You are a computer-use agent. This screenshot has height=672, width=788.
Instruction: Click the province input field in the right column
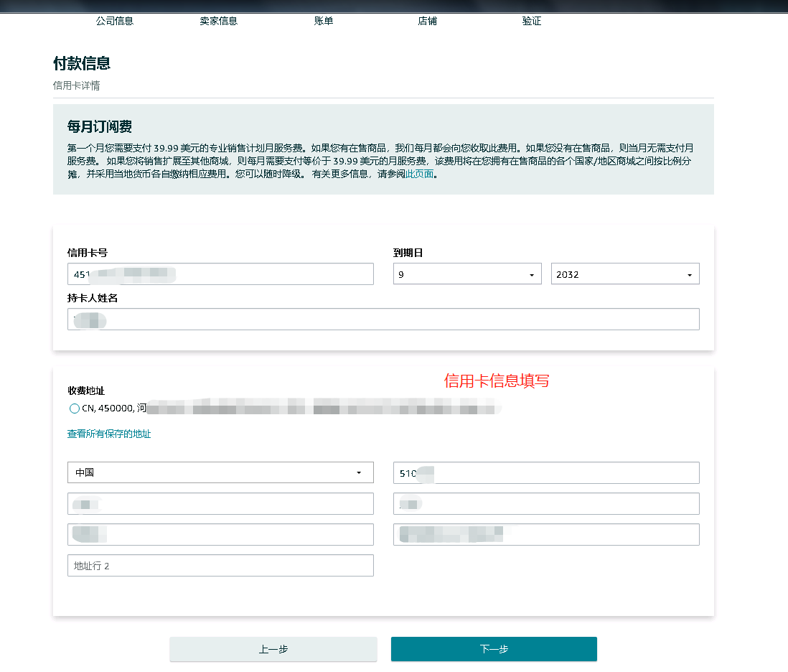pos(546,503)
